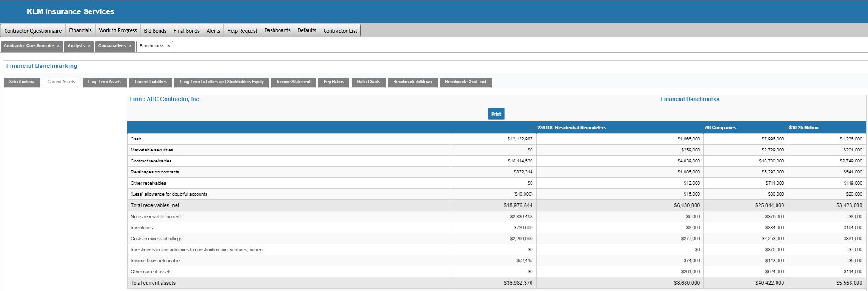
Task: Switch to Select criteria tab
Action: 22,82
